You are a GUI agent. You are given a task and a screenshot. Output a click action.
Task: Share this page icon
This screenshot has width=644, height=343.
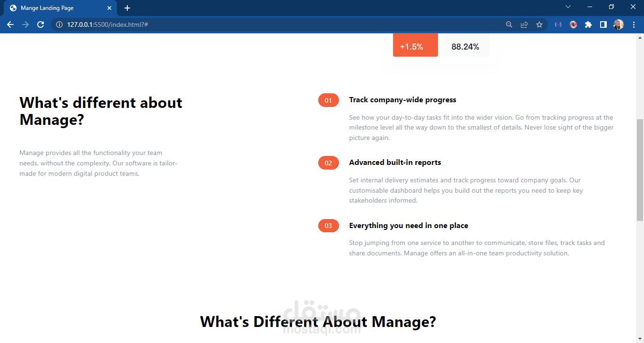point(524,24)
